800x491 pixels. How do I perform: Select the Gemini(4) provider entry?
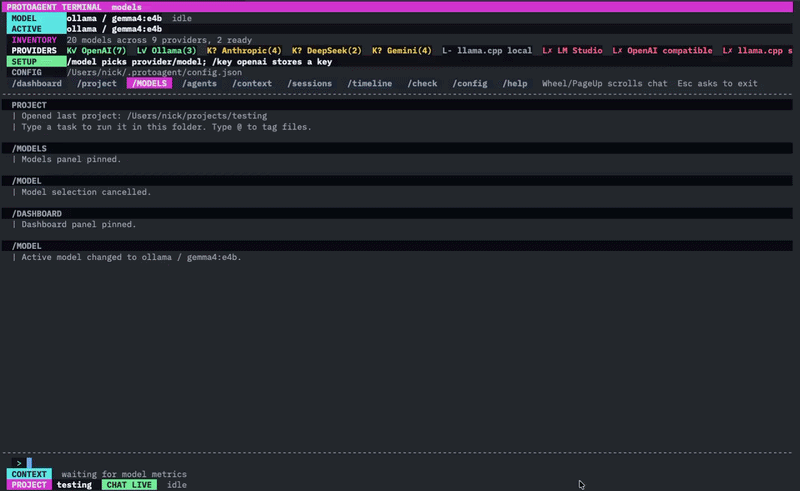point(402,51)
